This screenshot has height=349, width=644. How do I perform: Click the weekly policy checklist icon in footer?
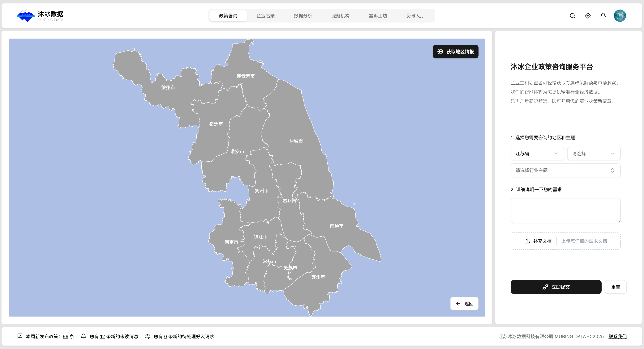(x=20, y=336)
